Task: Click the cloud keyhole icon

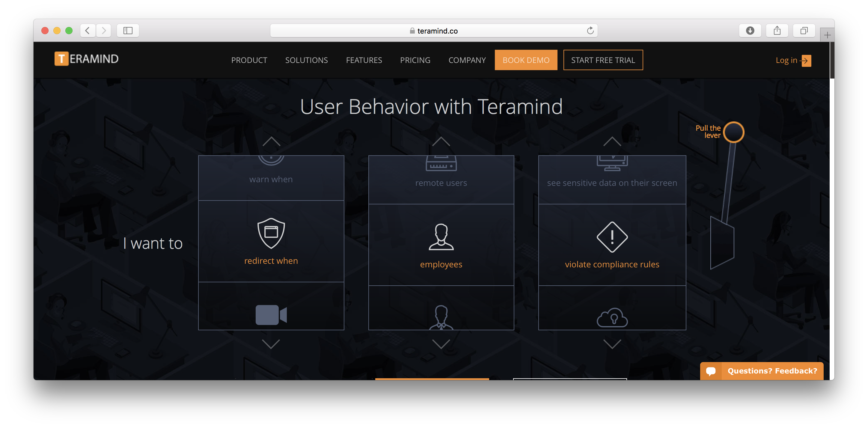Action: tap(612, 317)
